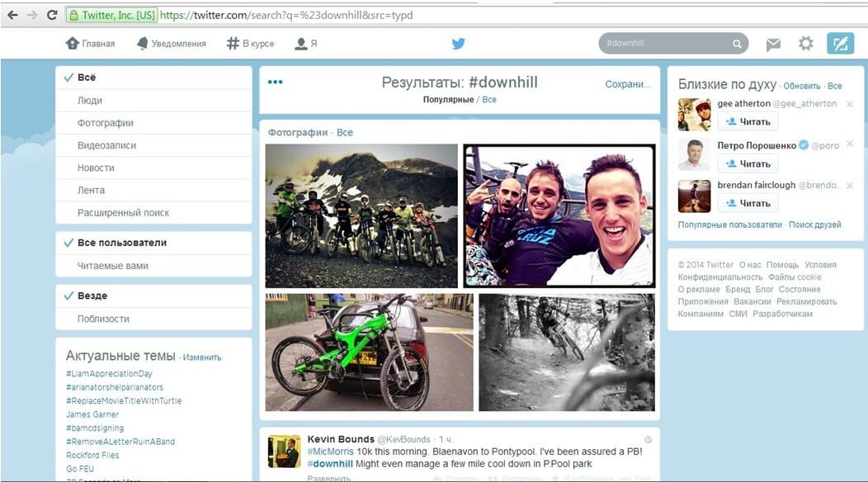Image resolution: width=868 pixels, height=482 pixels.
Task: Open gee atherton avatar
Action: [x=694, y=115]
